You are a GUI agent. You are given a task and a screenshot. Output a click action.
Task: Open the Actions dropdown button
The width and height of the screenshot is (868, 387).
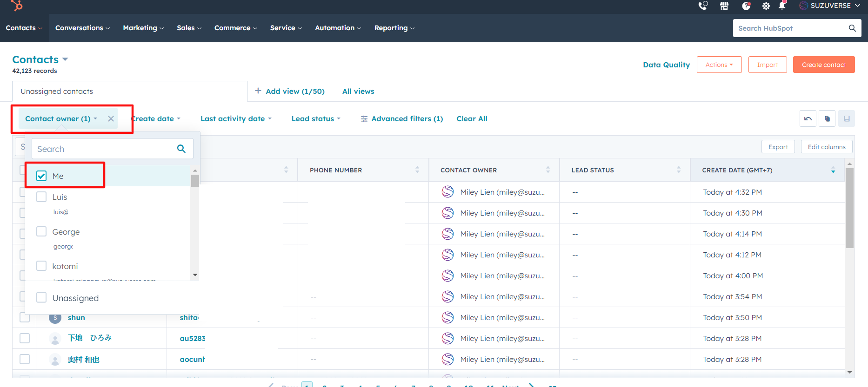719,65
